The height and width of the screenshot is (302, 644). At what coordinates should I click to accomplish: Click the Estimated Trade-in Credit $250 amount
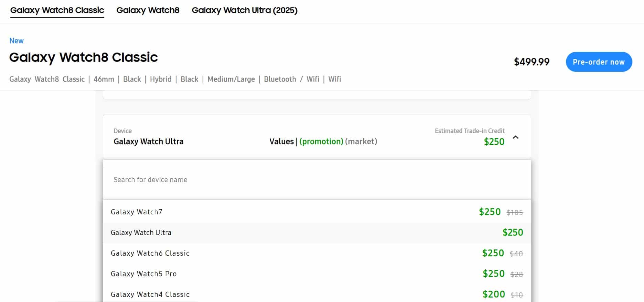[x=494, y=142]
